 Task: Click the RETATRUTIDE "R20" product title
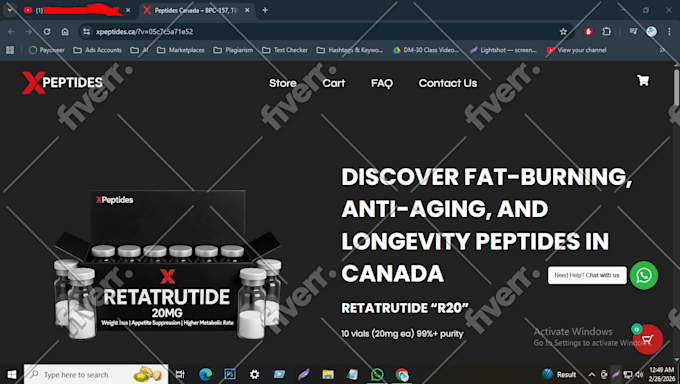tap(405, 308)
